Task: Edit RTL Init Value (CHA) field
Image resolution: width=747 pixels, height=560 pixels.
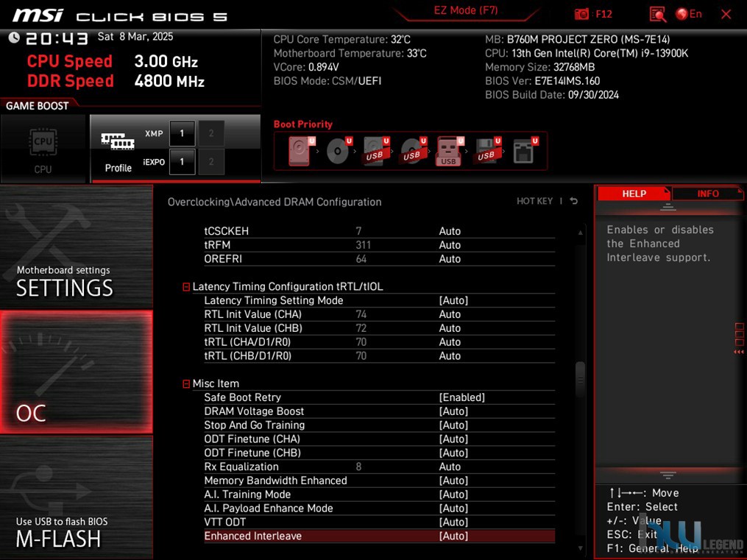Action: (450, 314)
